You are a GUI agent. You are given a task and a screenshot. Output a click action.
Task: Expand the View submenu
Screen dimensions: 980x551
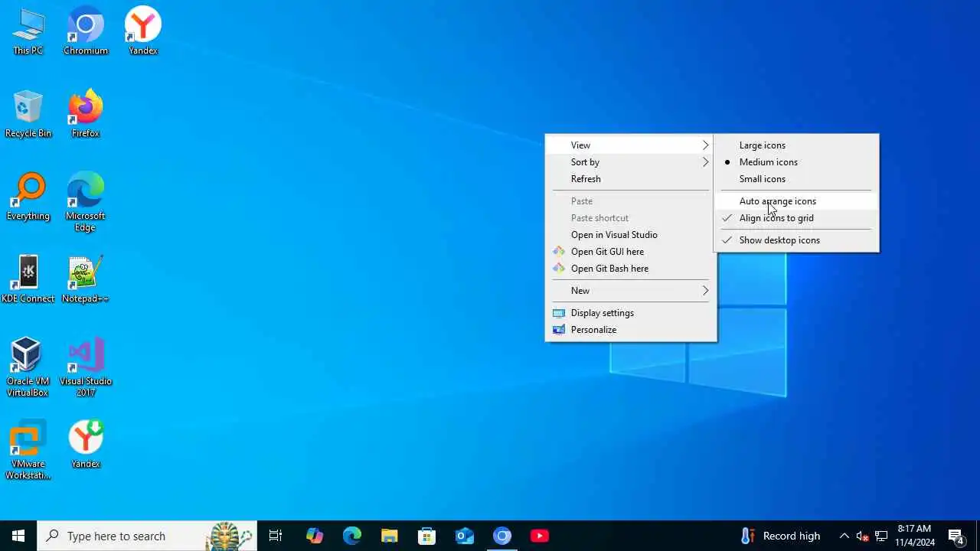click(630, 145)
